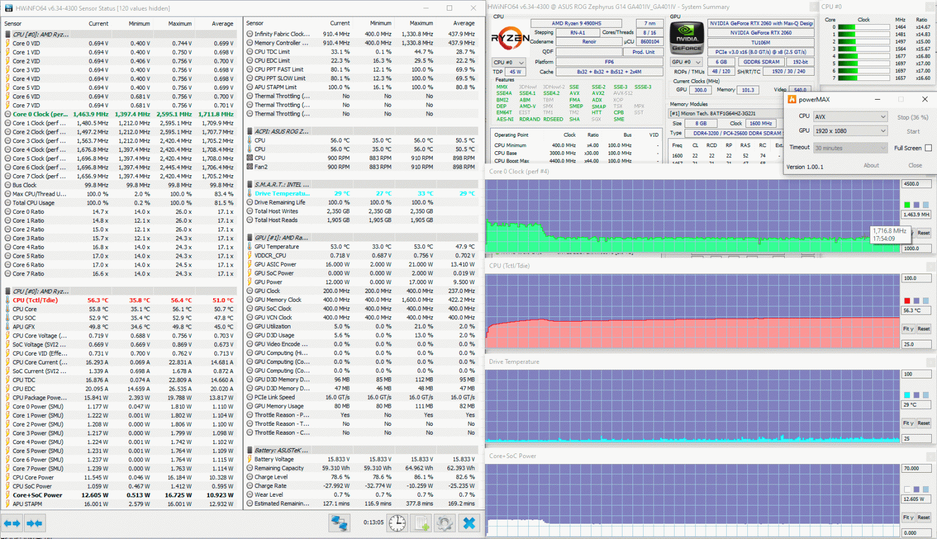Click the Minimum column header on left pane

pyautogui.click(x=139, y=24)
